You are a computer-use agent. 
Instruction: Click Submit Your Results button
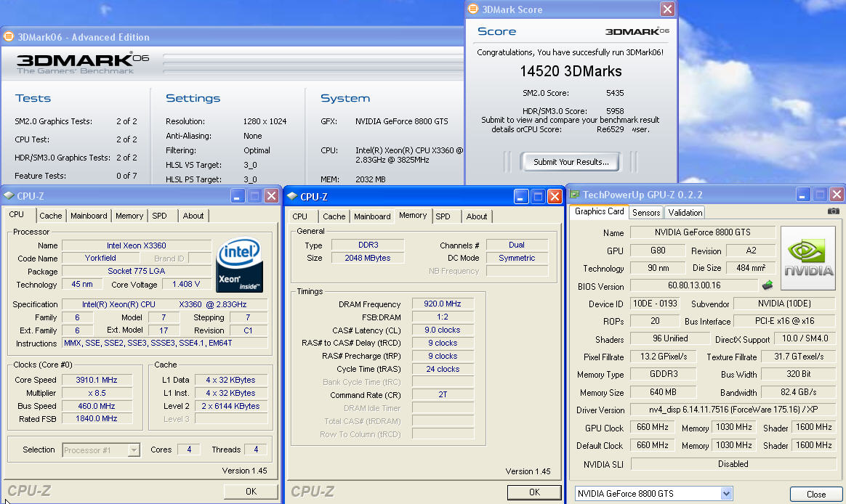(571, 162)
